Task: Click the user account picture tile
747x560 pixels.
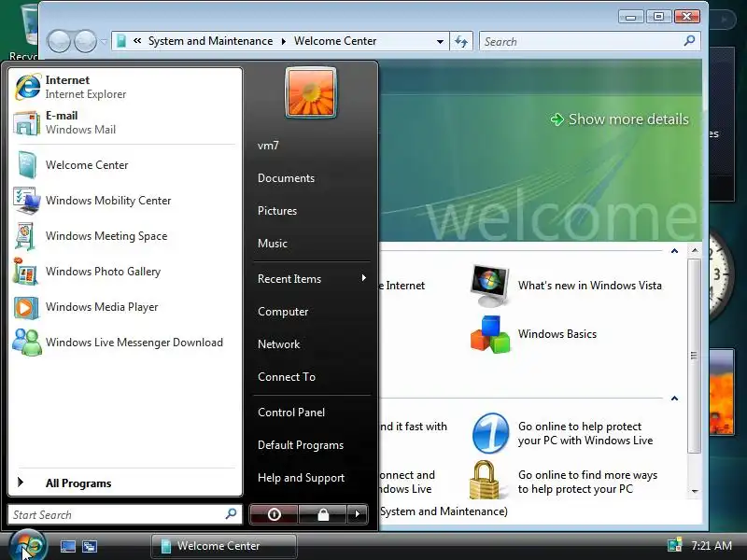Action: 311,92
